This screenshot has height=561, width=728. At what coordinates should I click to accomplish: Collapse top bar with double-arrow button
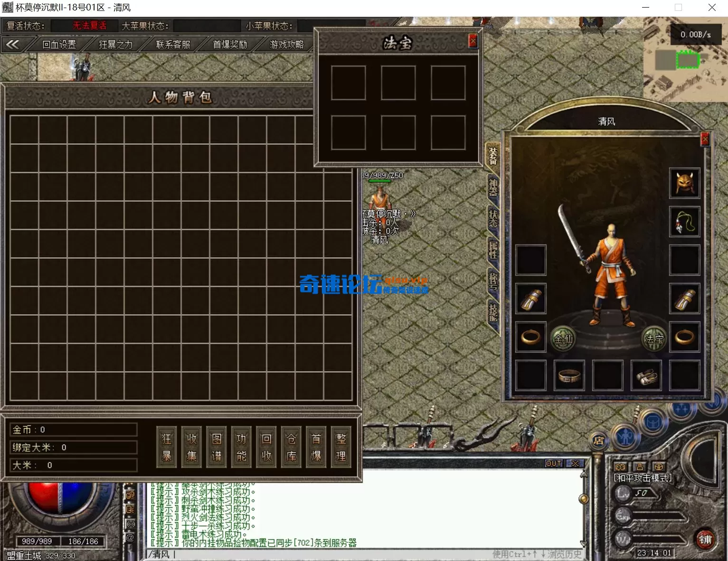[x=13, y=45]
